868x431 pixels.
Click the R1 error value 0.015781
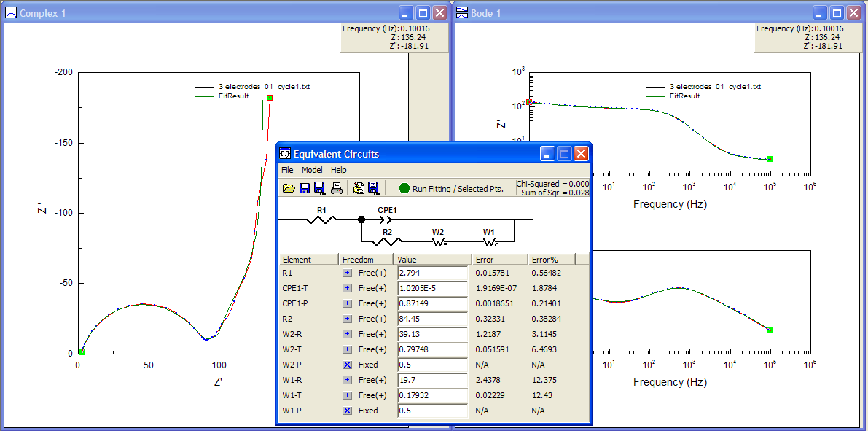(x=492, y=273)
